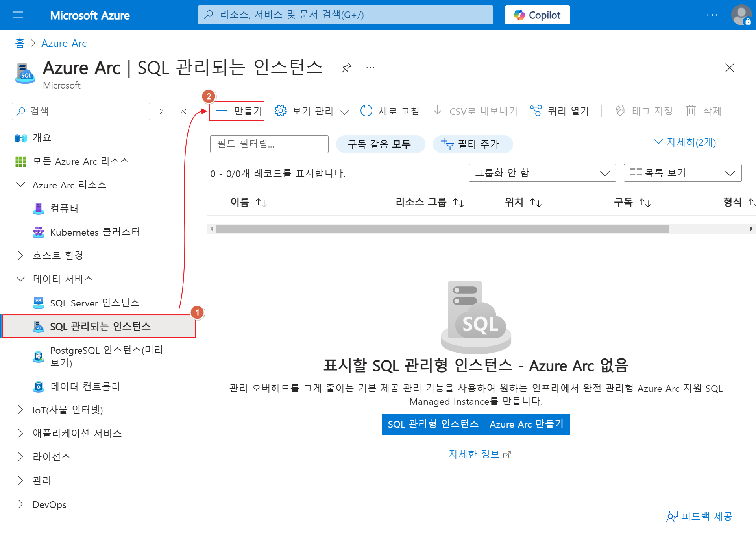Click the Copilot button
This screenshot has height=539, width=756.
point(537,15)
